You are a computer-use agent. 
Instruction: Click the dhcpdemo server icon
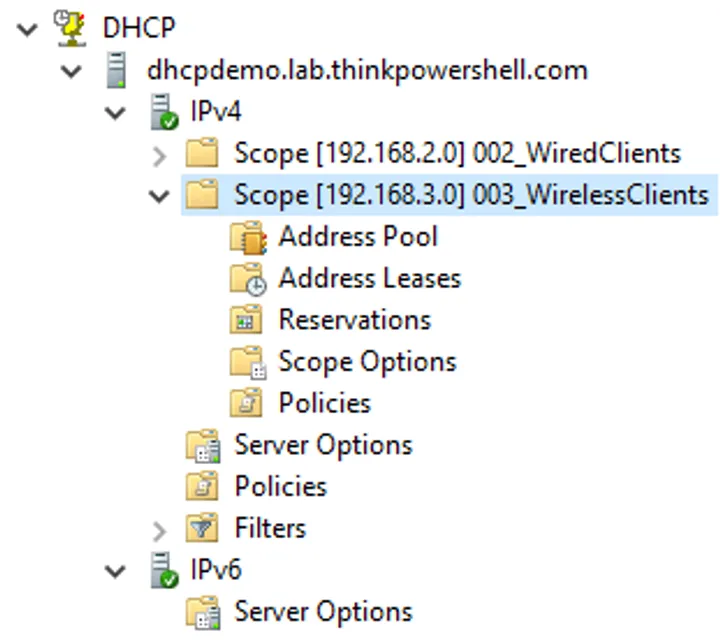coord(115,70)
